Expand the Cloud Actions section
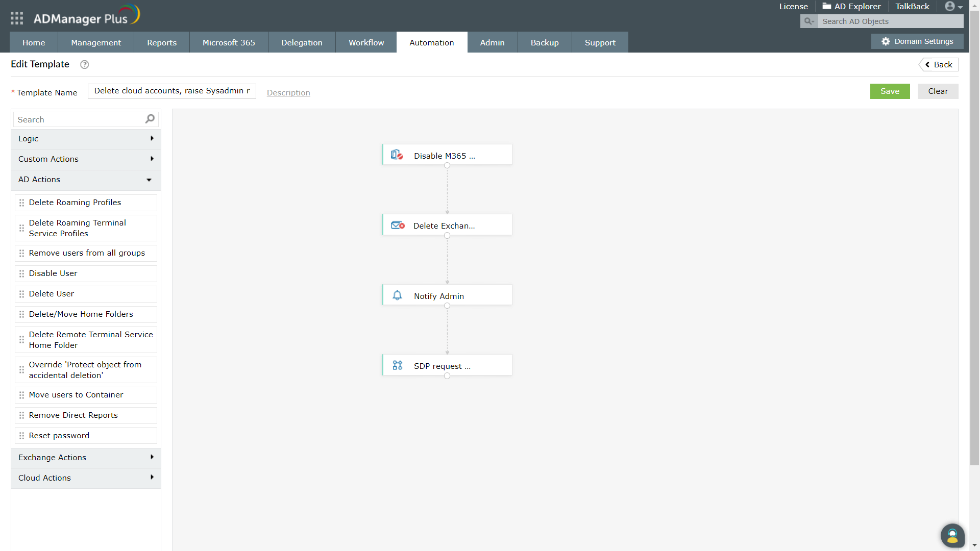Viewport: 980px width, 551px height. [86, 478]
